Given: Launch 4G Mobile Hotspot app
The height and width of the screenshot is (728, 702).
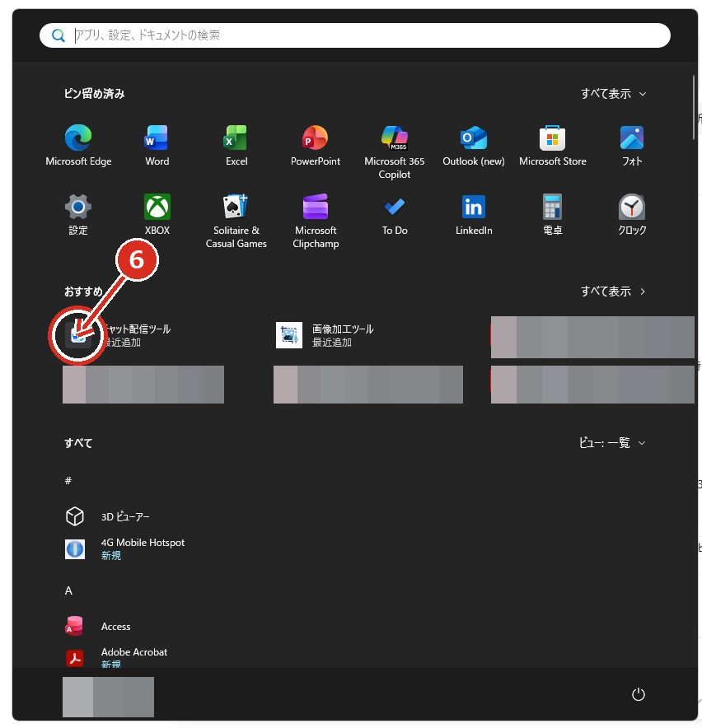Looking at the screenshot, I should pos(124,548).
